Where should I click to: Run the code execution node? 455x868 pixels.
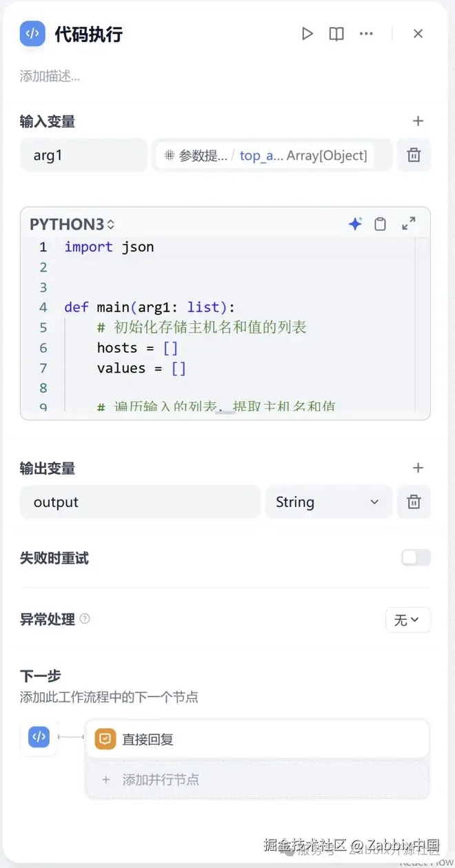(x=307, y=34)
